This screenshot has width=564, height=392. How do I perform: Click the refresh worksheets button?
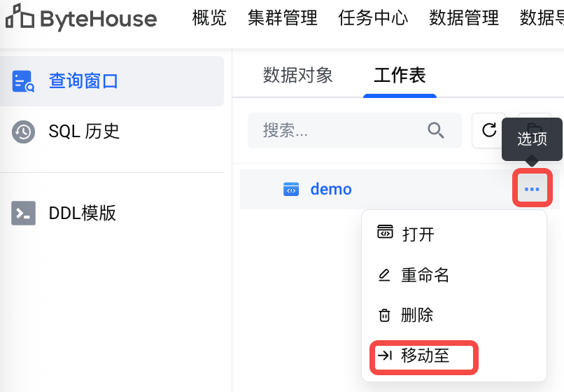(488, 130)
